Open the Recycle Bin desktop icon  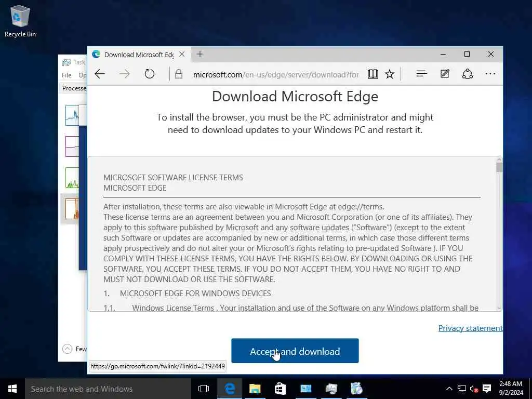click(20, 21)
